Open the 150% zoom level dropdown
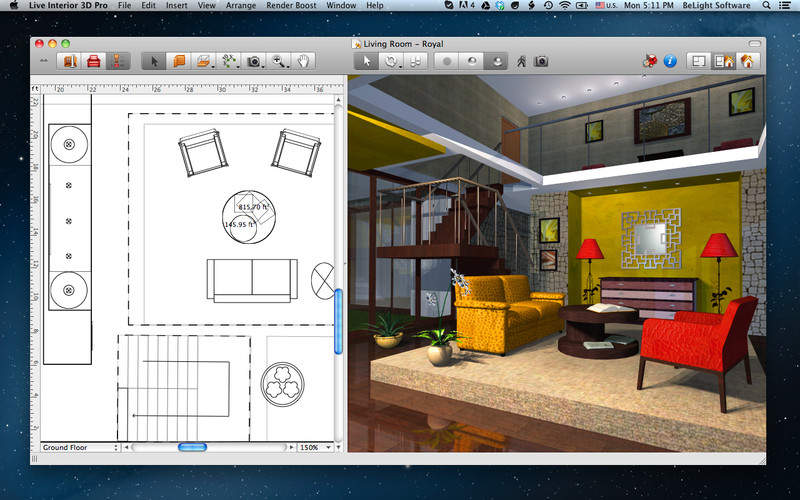The width and height of the screenshot is (800, 500). [314, 447]
